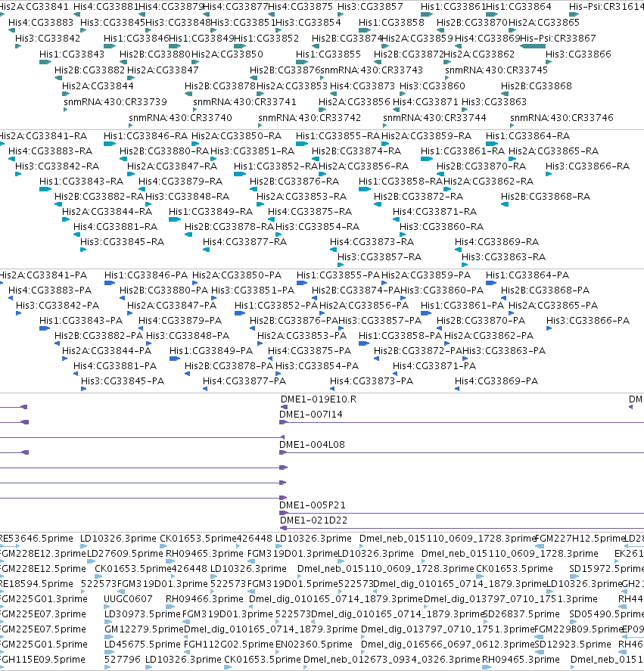644x671 pixels.
Task: Click the His1:CG33864-PA protein label
Action: point(527,275)
